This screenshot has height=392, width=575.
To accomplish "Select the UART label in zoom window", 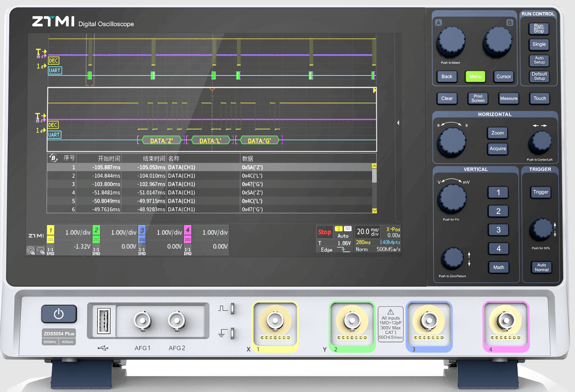I will [54, 135].
